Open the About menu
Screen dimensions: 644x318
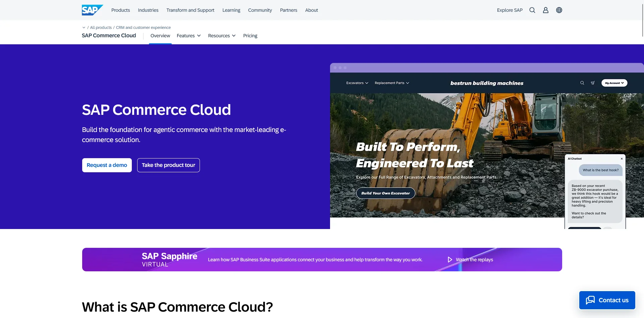point(312,10)
